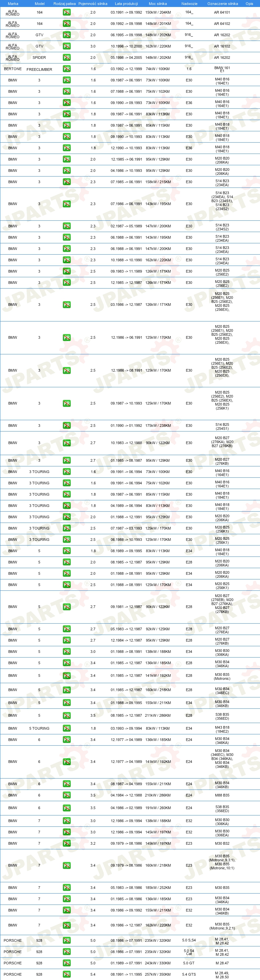Select the 04.1986 -> 02.1989 production years
Viewport: 260px width, 980px height.
click(126, 808)
